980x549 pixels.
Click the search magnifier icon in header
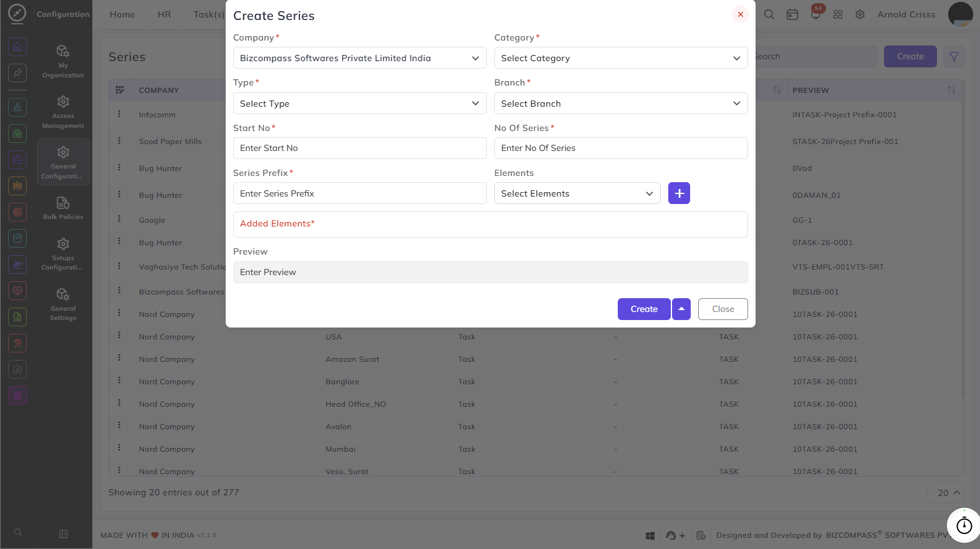[769, 14]
